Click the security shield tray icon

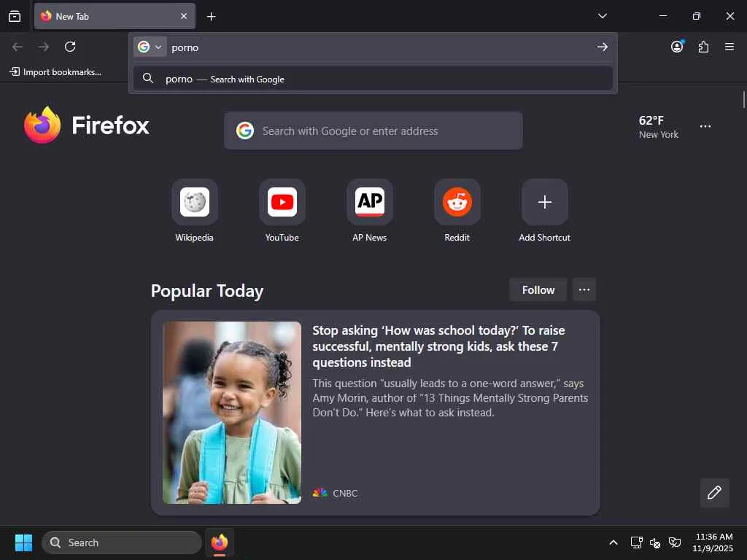(675, 542)
